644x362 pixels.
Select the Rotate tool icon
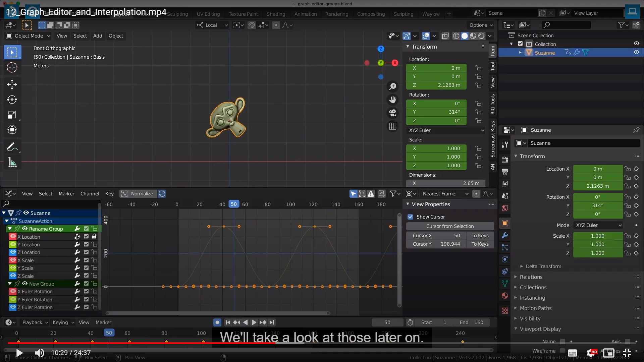coord(12,100)
